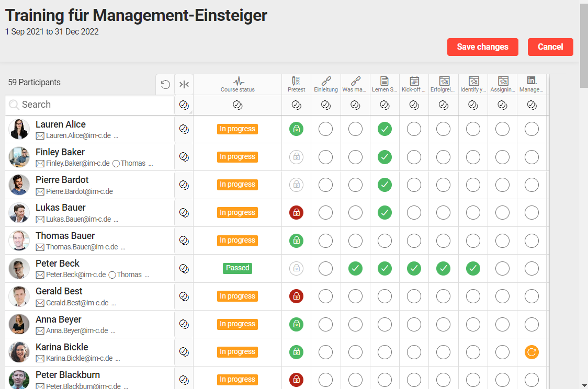The width and height of the screenshot is (588, 389).
Task: Click the Course status pulse icon
Action: coord(238,82)
